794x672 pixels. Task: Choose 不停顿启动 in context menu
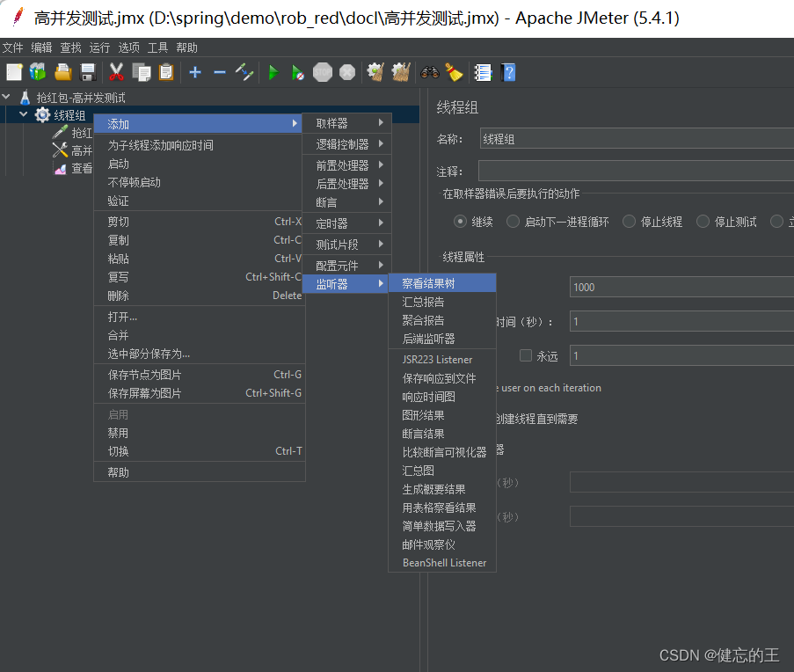[x=200, y=182]
